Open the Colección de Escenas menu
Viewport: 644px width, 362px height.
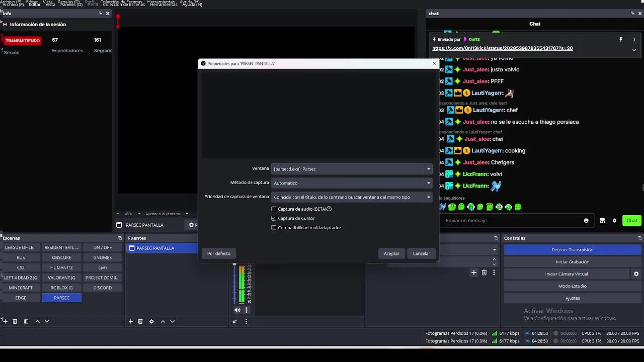[123, 4]
